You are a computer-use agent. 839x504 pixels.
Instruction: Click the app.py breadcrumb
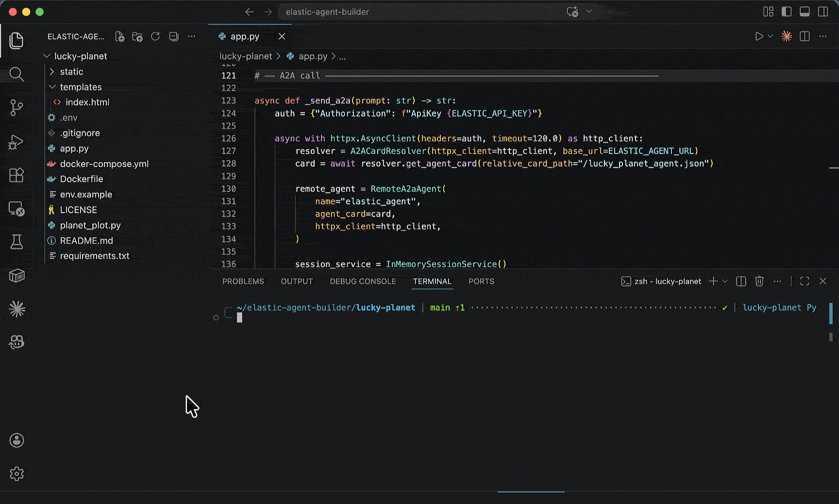(x=307, y=56)
